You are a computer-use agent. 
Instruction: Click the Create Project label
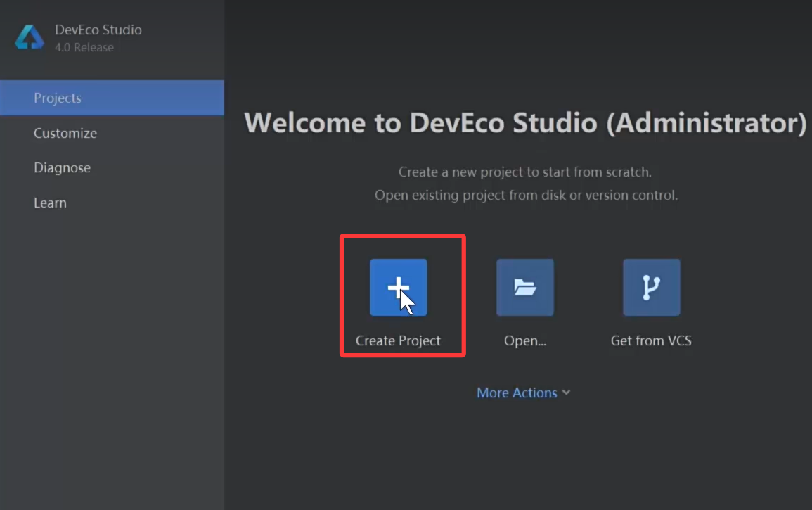tap(398, 340)
